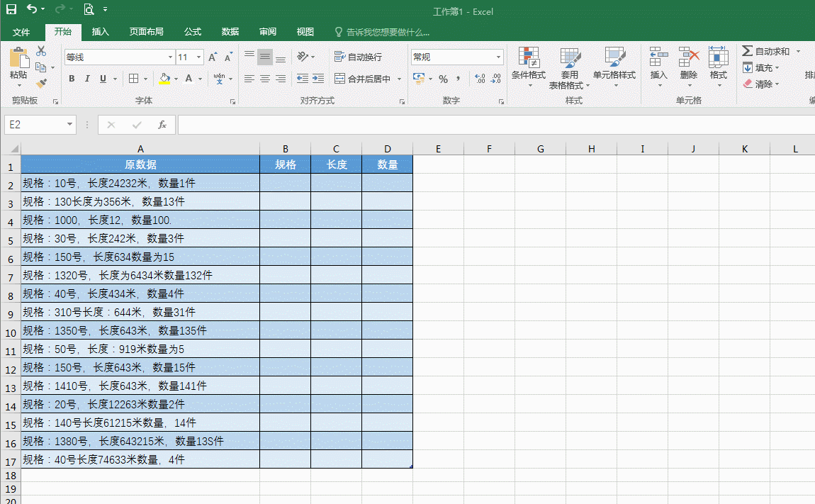The height and width of the screenshot is (504, 815).
Task: Click the Cut scissors icon
Action: [41, 51]
